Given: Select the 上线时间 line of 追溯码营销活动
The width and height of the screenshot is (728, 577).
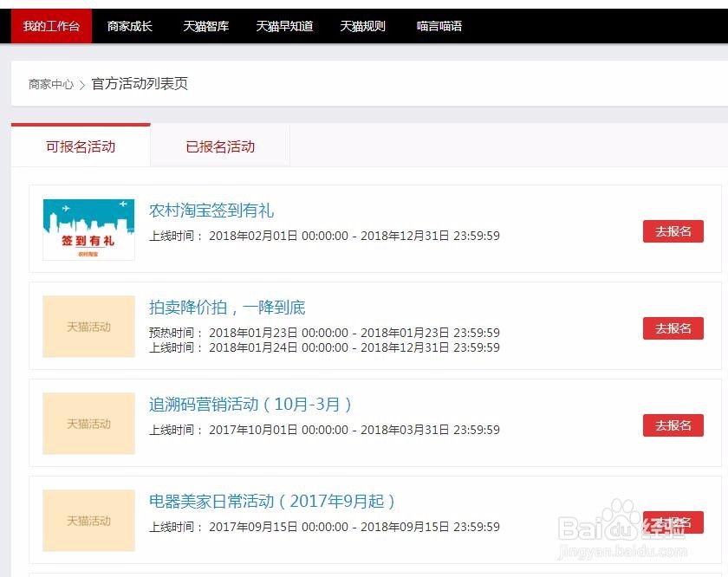Looking at the screenshot, I should pyautogui.click(x=324, y=430).
